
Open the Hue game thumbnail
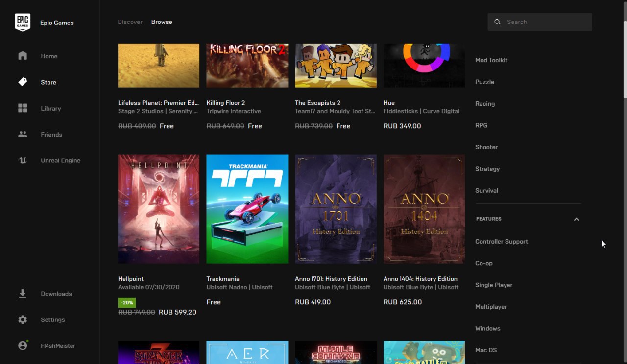[x=424, y=66]
